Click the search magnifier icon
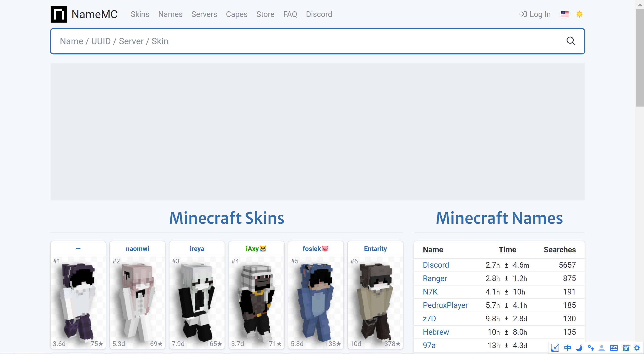Screen dimensions: 644x354 coord(571,41)
